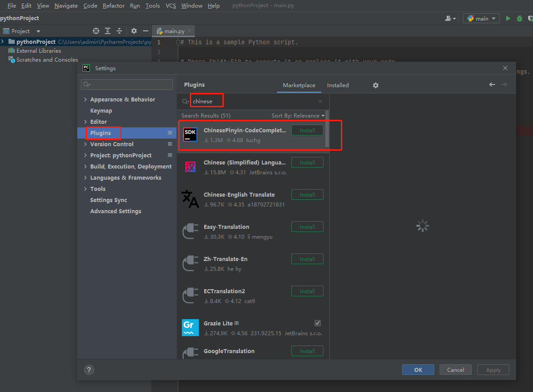533x392 pixels.
Task: Install the ChinesePinyin-CodeCompletion plugin
Action: pyautogui.click(x=307, y=131)
